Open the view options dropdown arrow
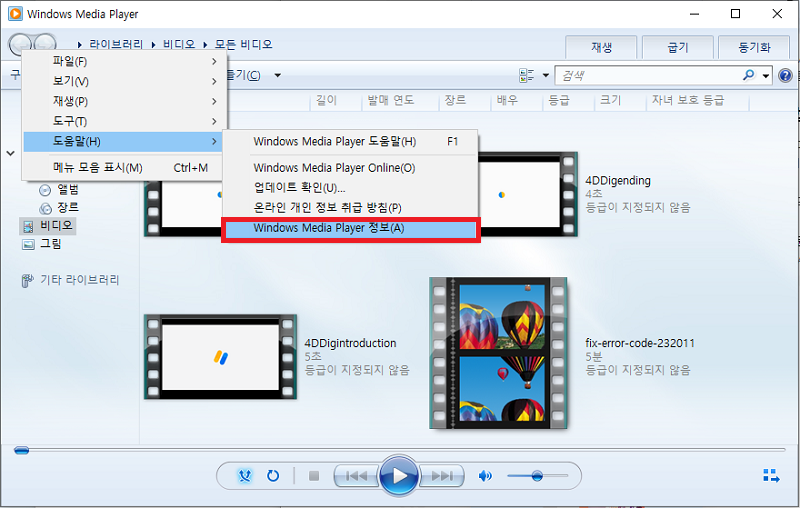 [545, 75]
